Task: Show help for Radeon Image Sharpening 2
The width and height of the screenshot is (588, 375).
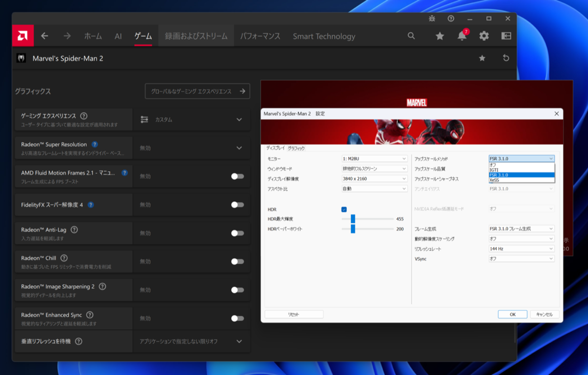Action: (x=102, y=286)
